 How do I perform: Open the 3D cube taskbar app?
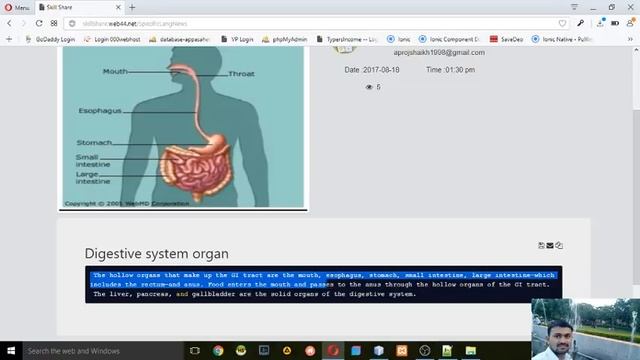[x=379, y=351]
